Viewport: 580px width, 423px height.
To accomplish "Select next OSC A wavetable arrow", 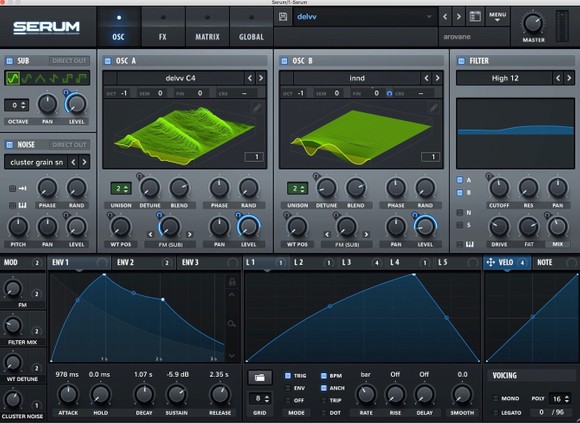I will 261,78.
